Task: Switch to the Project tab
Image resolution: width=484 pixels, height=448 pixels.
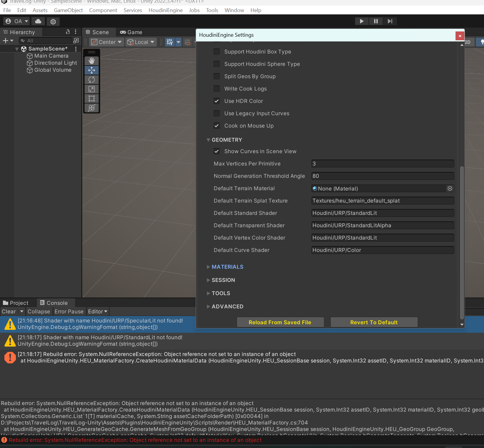Action: pyautogui.click(x=16, y=303)
